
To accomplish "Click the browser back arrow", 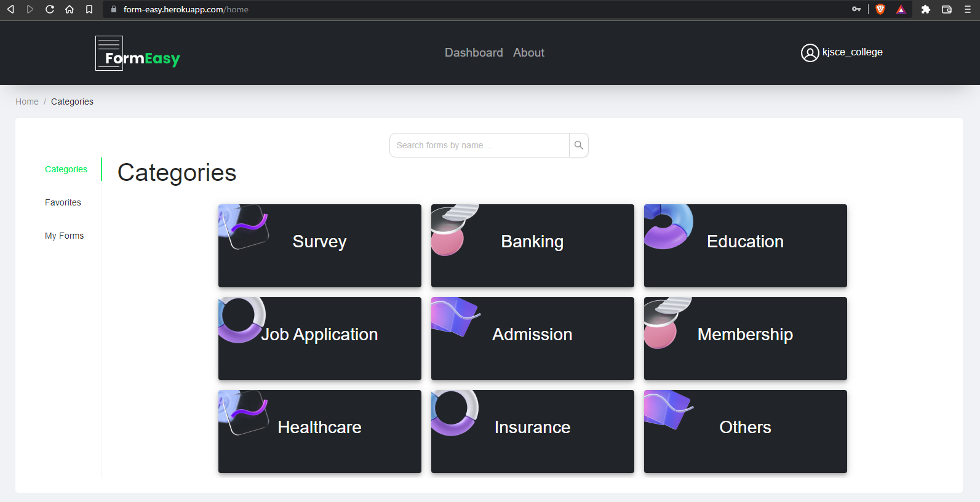I will coord(10,9).
